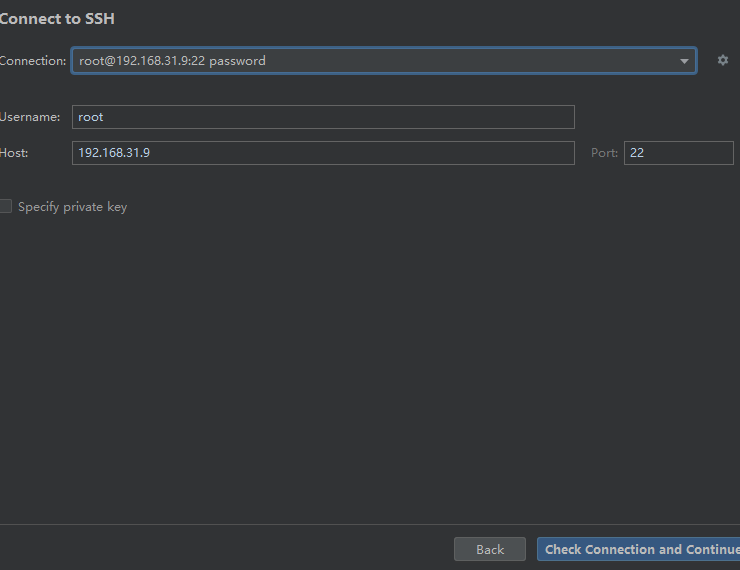Click the 'Username:' label
The width and height of the screenshot is (740, 570).
point(30,117)
